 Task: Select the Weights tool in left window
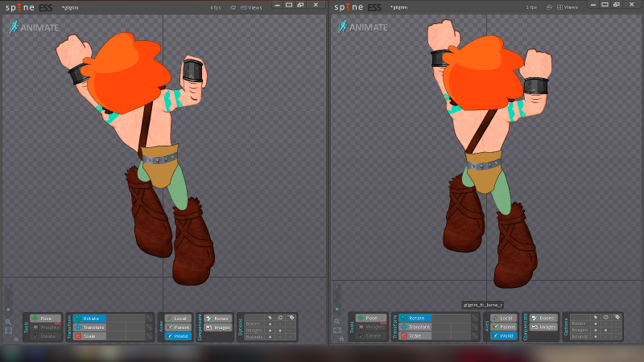coord(46,327)
